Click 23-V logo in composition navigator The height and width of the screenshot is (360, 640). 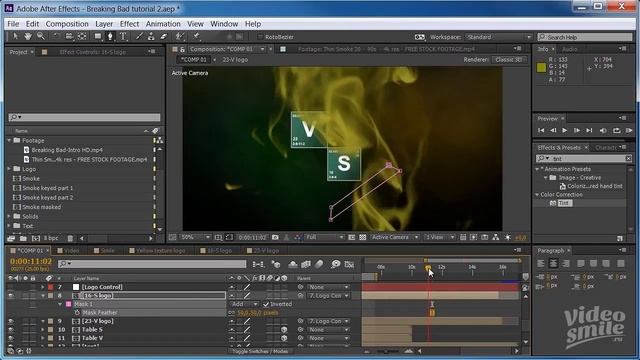[x=235, y=60]
